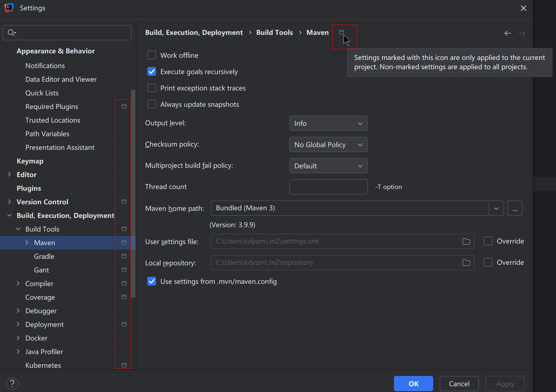The width and height of the screenshot is (556, 392).
Task: Open the Keymap settings page
Action: point(30,161)
